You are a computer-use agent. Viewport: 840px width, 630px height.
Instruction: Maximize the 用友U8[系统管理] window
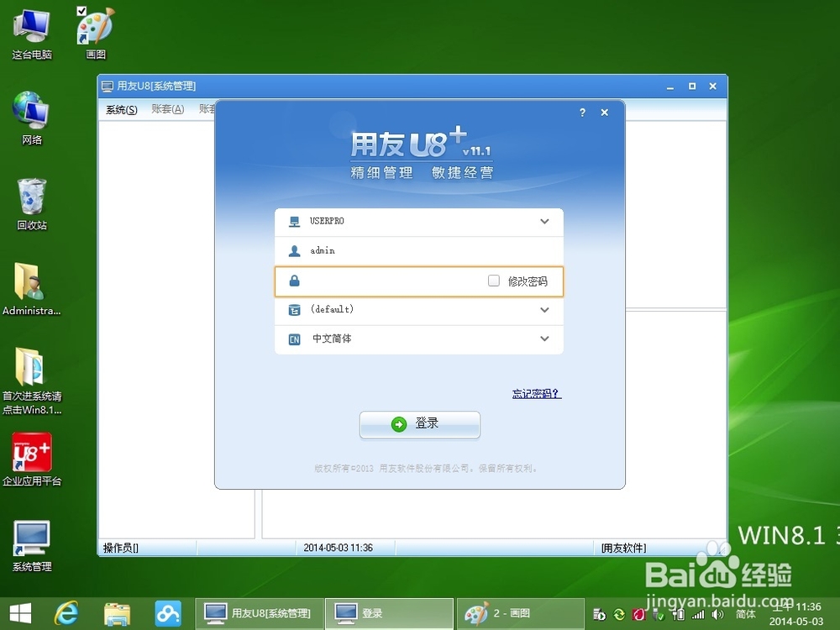[691, 86]
